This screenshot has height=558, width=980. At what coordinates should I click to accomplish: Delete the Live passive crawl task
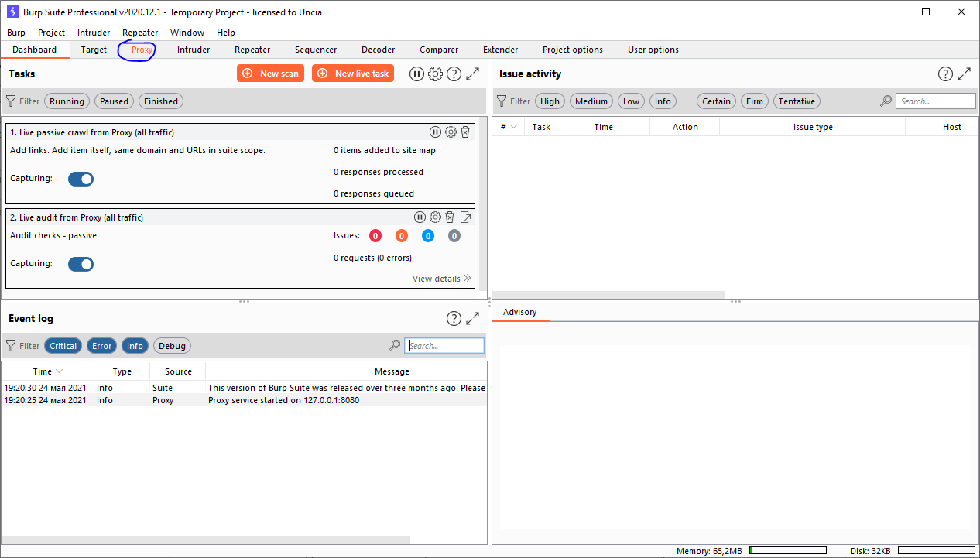pyautogui.click(x=465, y=132)
